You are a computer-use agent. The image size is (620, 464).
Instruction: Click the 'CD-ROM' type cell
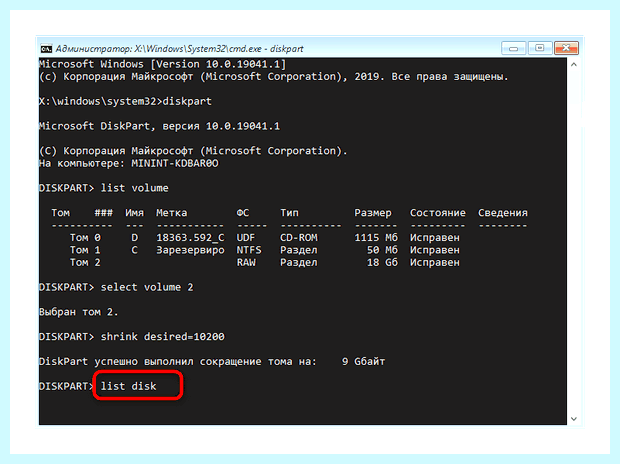(x=299, y=238)
